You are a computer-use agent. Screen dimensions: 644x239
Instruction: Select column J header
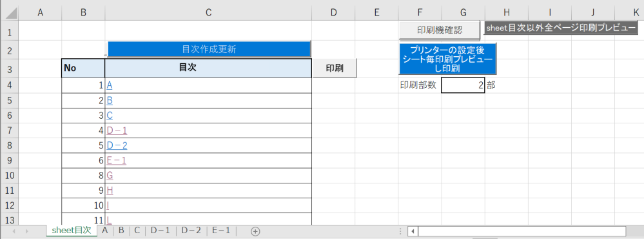tap(592, 13)
